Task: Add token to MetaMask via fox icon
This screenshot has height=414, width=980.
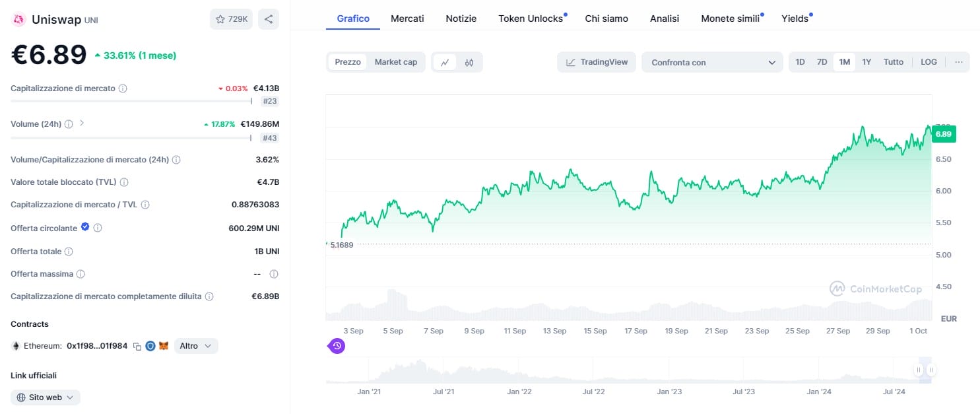Action: click(x=164, y=346)
